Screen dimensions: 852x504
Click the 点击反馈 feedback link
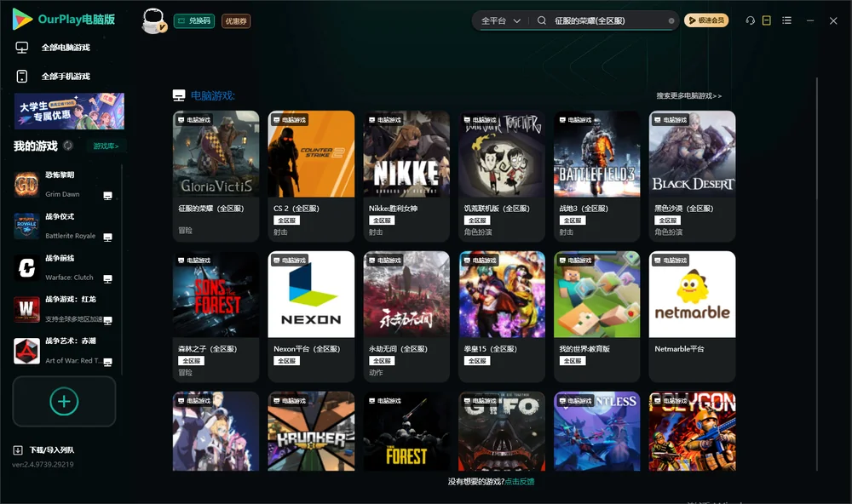point(520,481)
